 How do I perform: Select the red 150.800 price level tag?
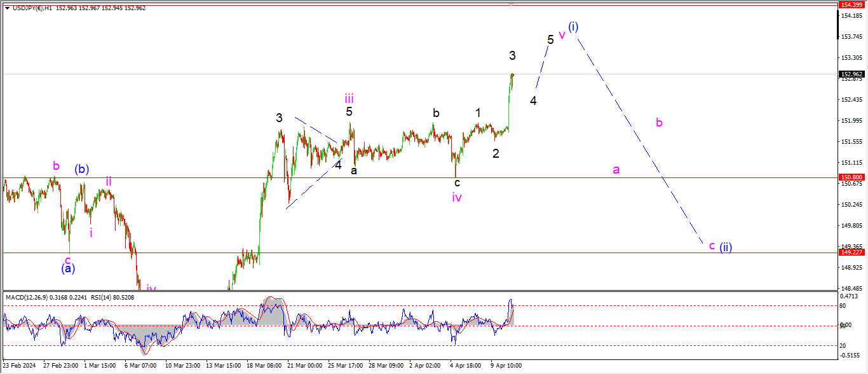(x=851, y=177)
